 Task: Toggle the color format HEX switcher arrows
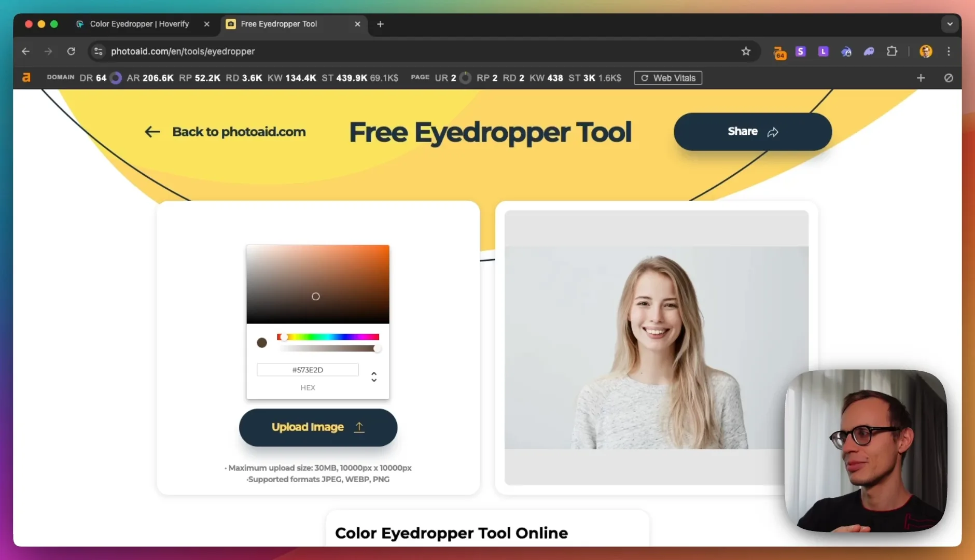374,377
